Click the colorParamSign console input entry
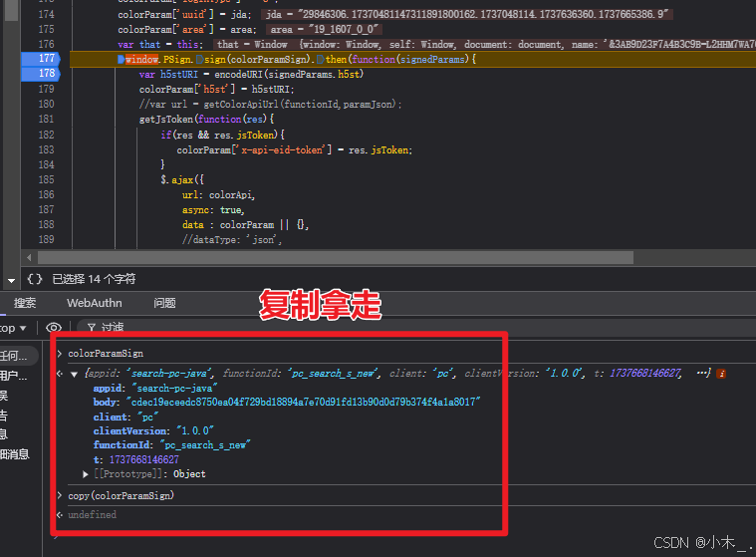Viewport: 756px width, 557px height. pos(106,354)
